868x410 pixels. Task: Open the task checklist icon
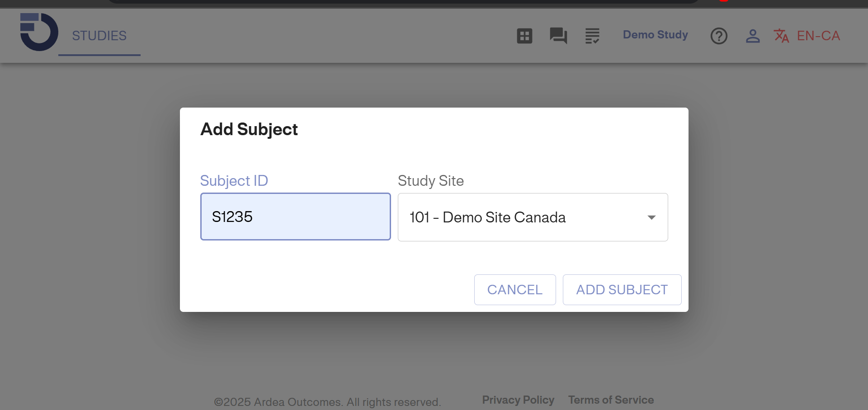(592, 36)
